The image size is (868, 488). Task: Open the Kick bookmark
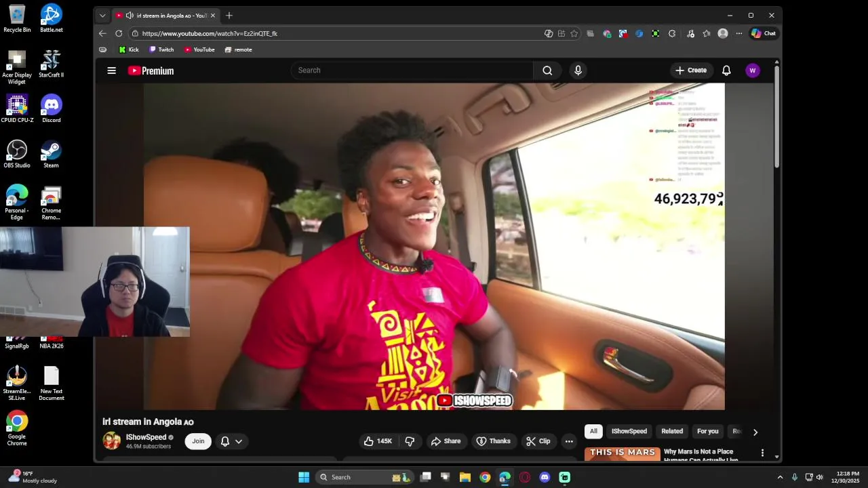[129, 49]
